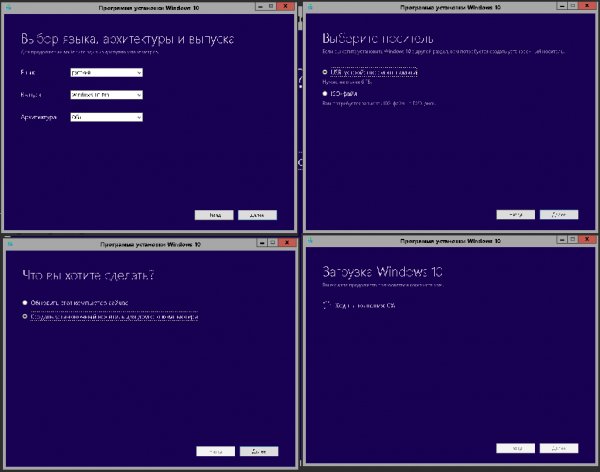Screen dimensions: 600x472
Task: Maximize the Выберите носитель window
Action: (572, 5)
